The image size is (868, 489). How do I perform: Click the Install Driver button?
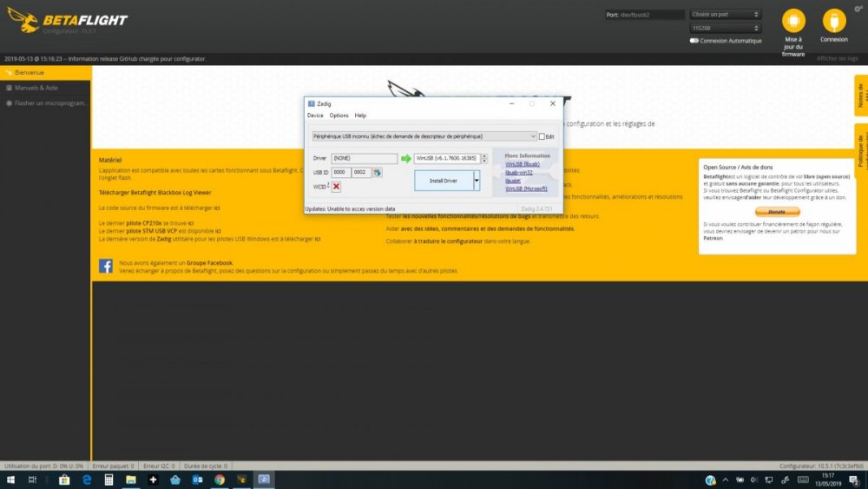coord(444,181)
